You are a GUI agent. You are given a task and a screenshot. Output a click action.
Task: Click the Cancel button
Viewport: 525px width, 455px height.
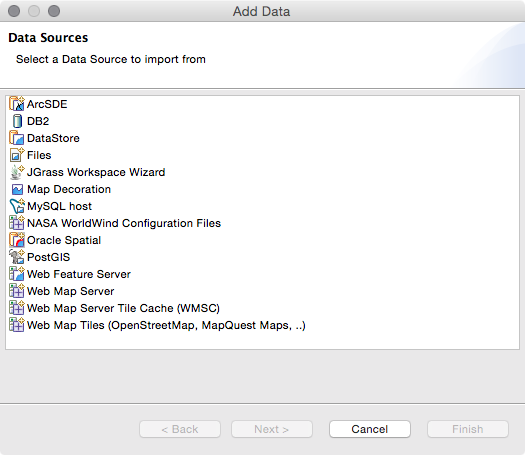(x=370, y=429)
